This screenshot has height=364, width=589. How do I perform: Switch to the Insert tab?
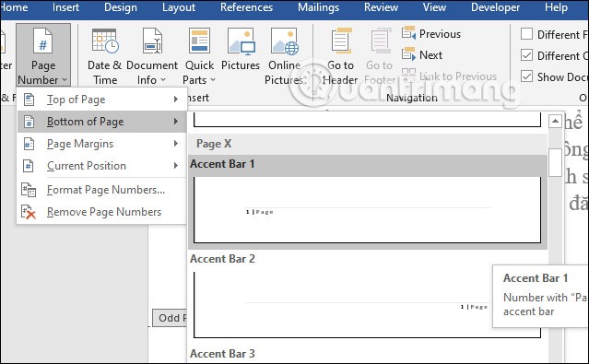(x=65, y=7)
